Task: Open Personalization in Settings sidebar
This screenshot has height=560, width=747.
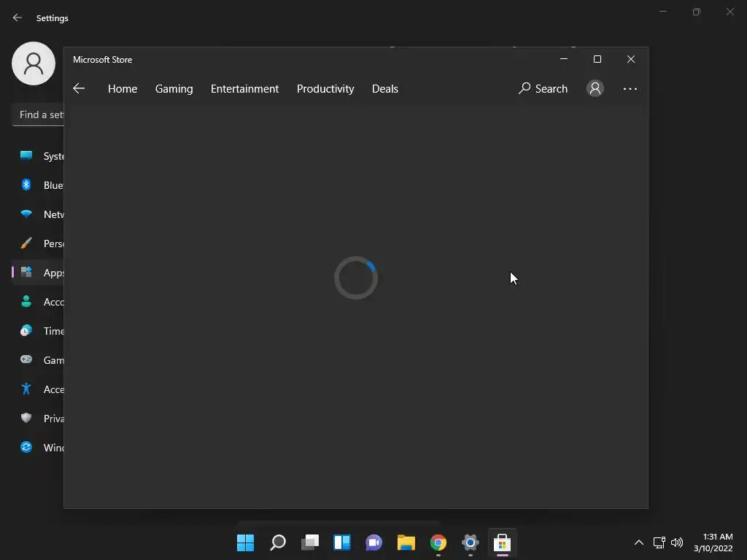Action: pos(38,244)
